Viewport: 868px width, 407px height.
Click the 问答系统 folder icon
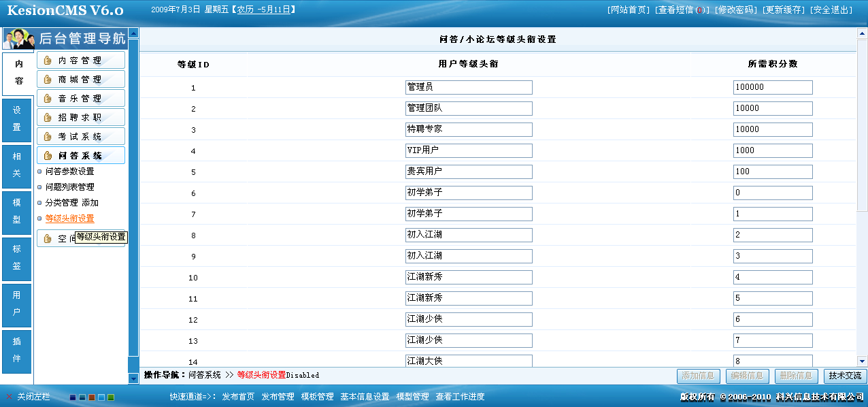[47, 155]
